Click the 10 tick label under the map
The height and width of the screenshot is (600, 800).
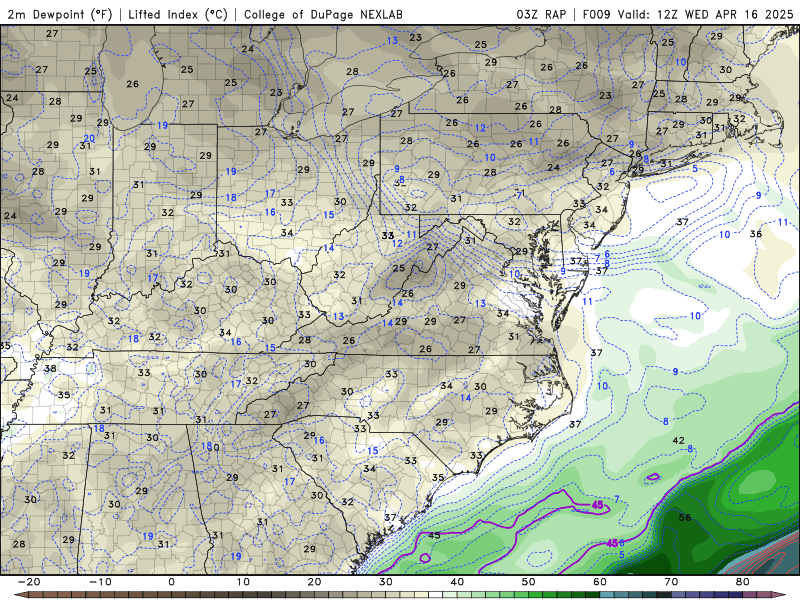pyautogui.click(x=243, y=582)
